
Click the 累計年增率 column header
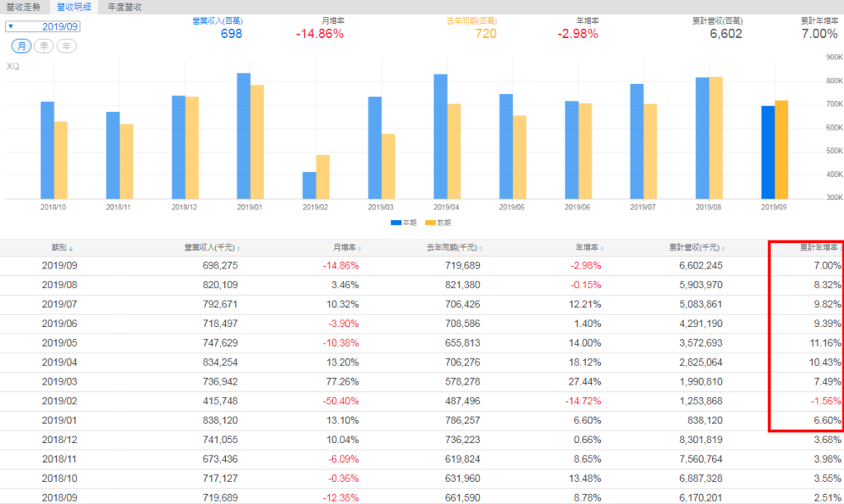[818, 248]
